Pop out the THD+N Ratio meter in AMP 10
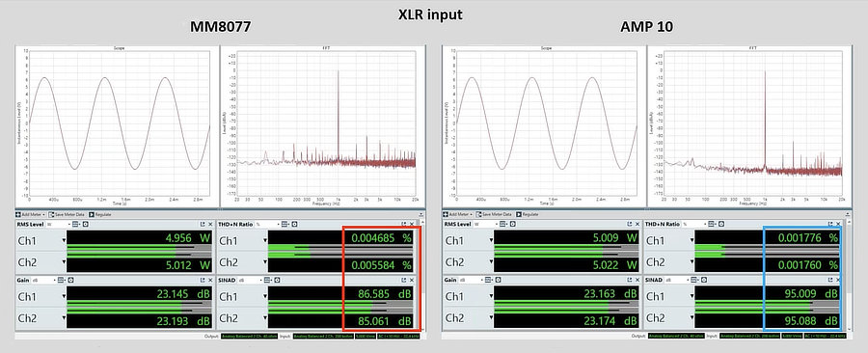This screenshot has height=353, width=868. (x=830, y=224)
